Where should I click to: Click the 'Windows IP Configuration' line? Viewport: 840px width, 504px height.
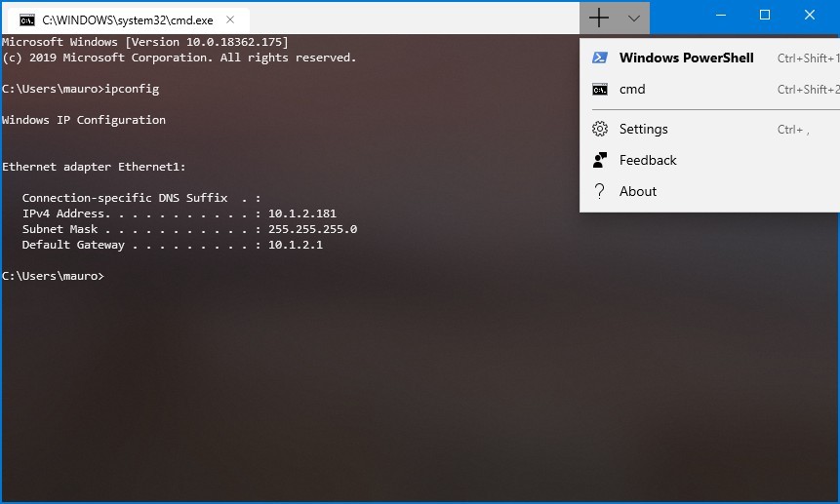[x=84, y=120]
